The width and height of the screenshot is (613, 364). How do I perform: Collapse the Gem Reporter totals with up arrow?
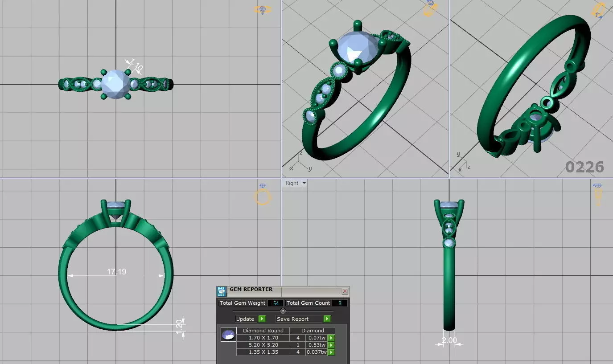283,311
